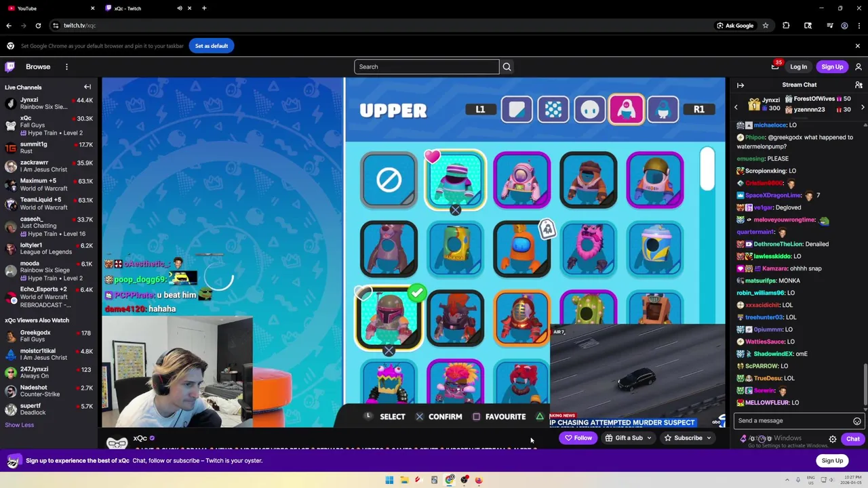
Task: Open TeamLiquid +5 World of Warcraft channel
Action: click(49, 203)
